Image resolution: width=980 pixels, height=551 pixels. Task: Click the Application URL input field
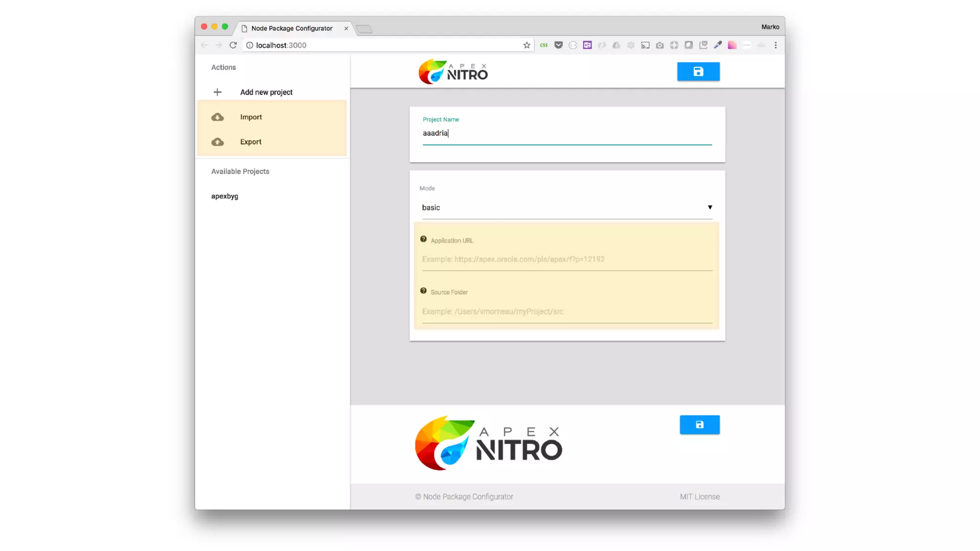[x=567, y=259]
